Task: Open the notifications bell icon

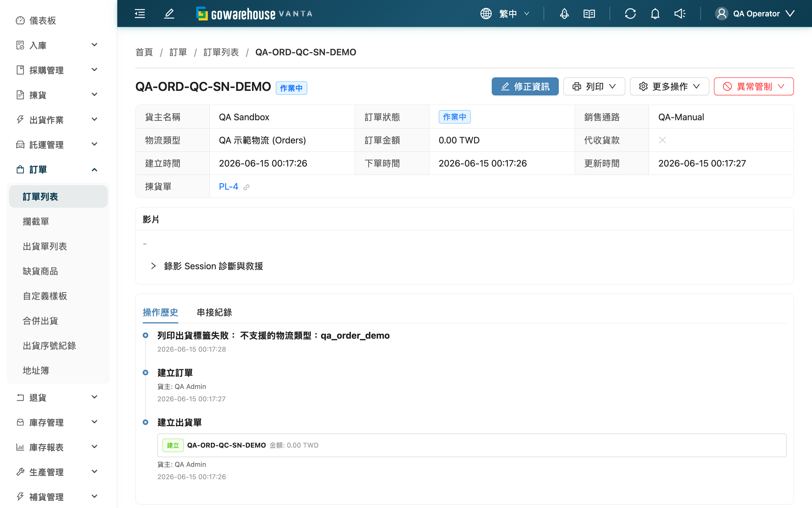Action: [655, 14]
